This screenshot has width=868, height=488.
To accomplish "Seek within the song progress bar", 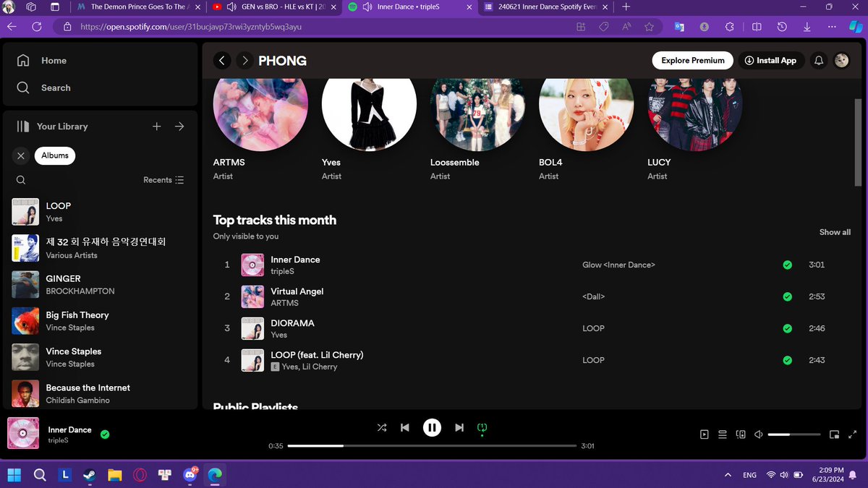I will pyautogui.click(x=432, y=446).
